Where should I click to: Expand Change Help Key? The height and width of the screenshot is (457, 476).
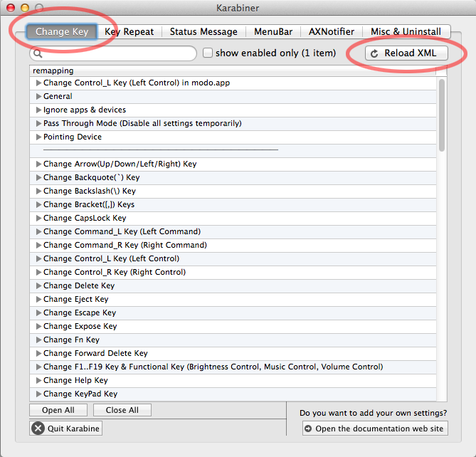(x=38, y=380)
